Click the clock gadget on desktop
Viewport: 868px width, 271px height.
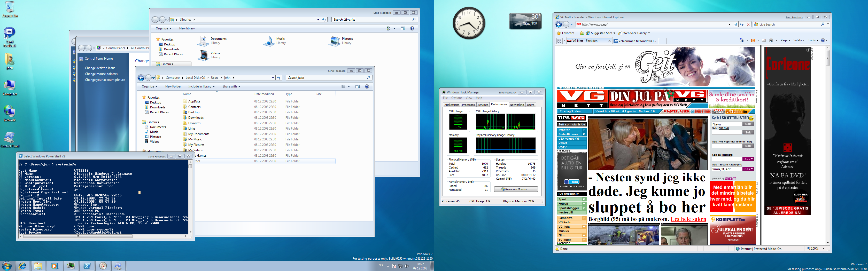point(469,23)
